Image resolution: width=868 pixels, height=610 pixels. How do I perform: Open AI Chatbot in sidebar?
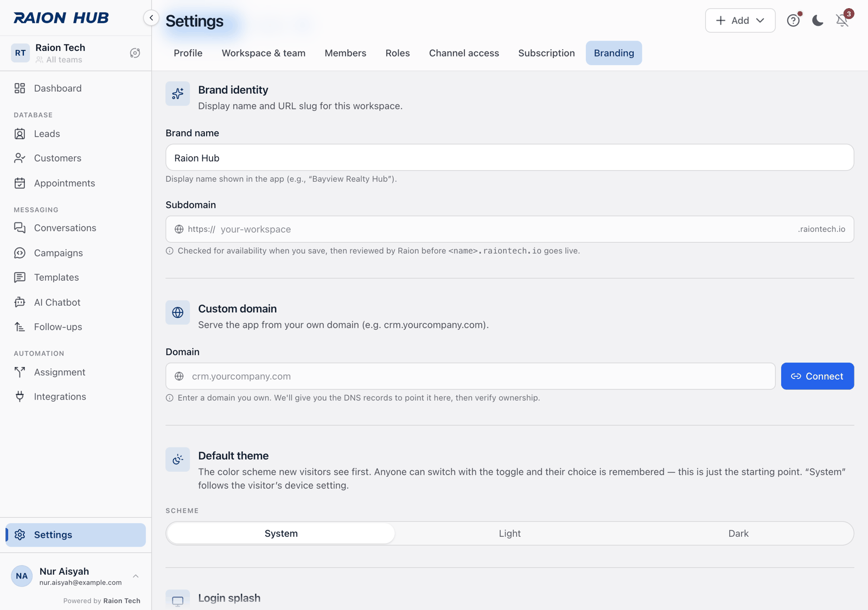point(75,303)
